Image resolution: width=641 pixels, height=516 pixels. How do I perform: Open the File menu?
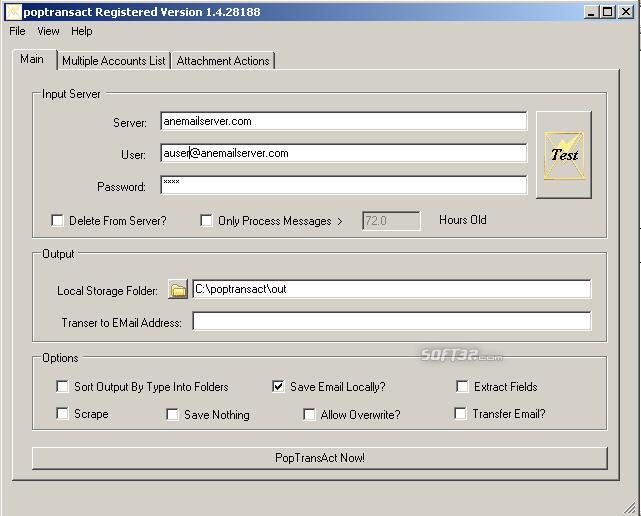17,31
